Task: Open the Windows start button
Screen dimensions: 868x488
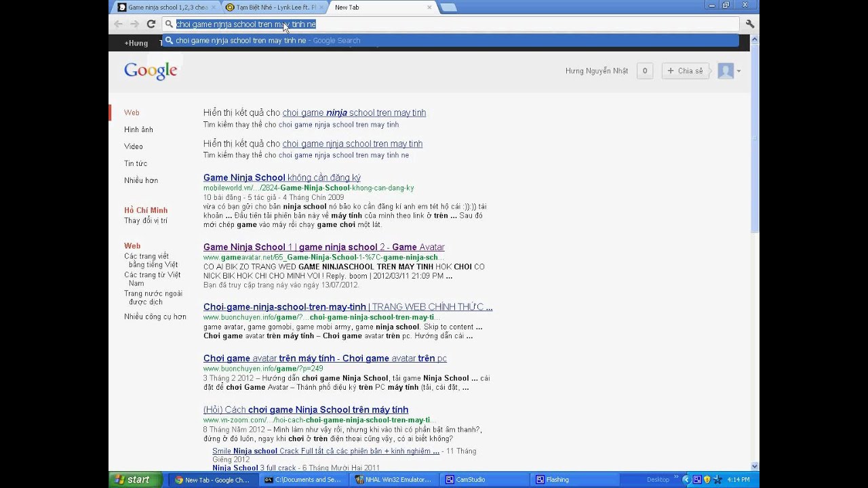Action: pos(136,479)
